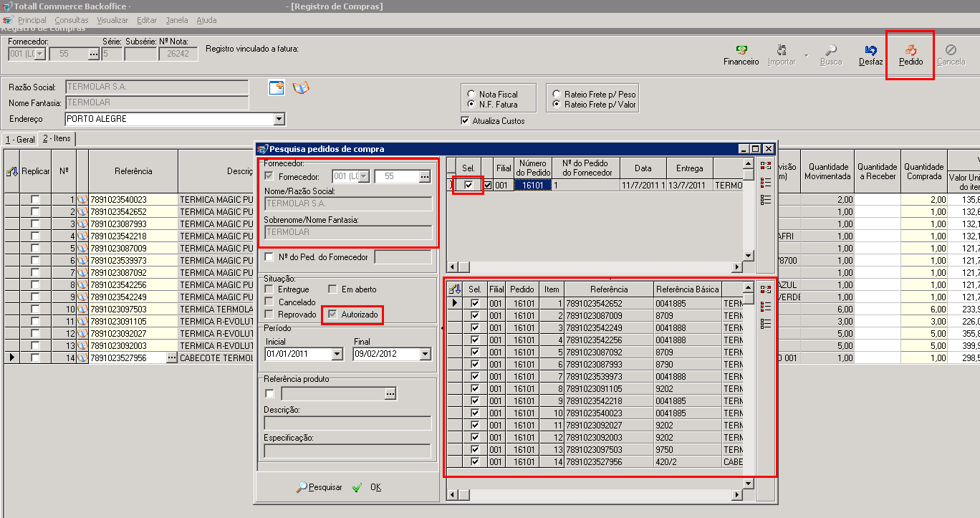Check the Cancelado situation checkbox
This screenshot has height=518, width=980.
(269, 302)
